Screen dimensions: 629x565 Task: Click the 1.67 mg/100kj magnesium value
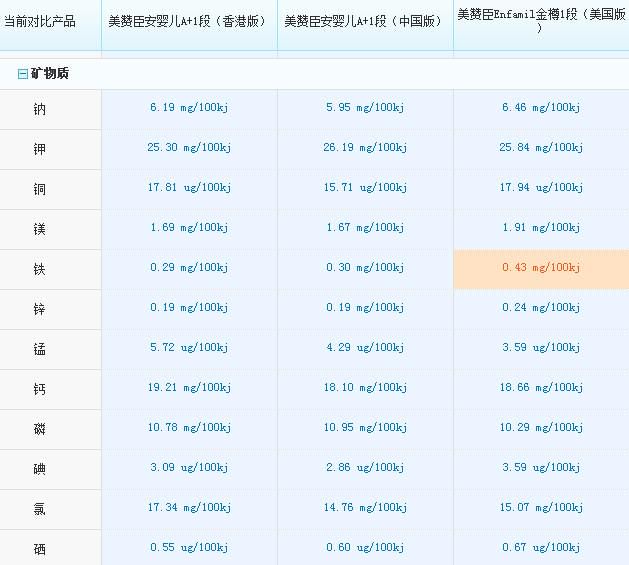tap(365, 228)
